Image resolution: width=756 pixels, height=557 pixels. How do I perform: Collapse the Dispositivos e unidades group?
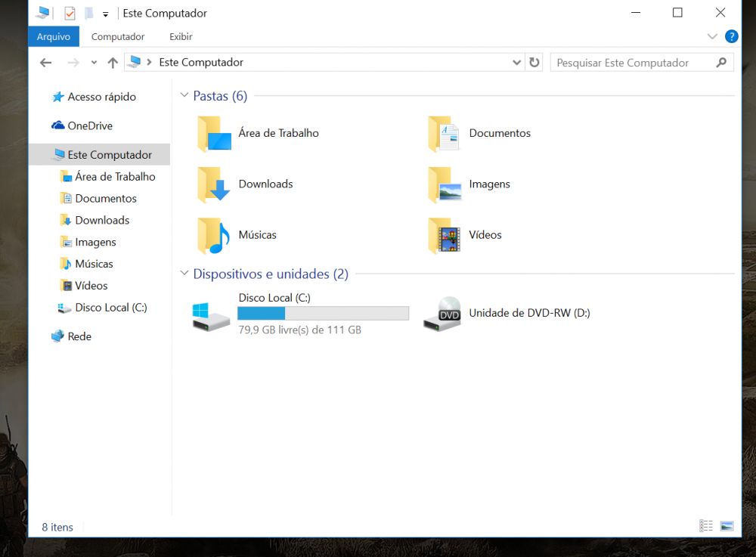click(184, 274)
